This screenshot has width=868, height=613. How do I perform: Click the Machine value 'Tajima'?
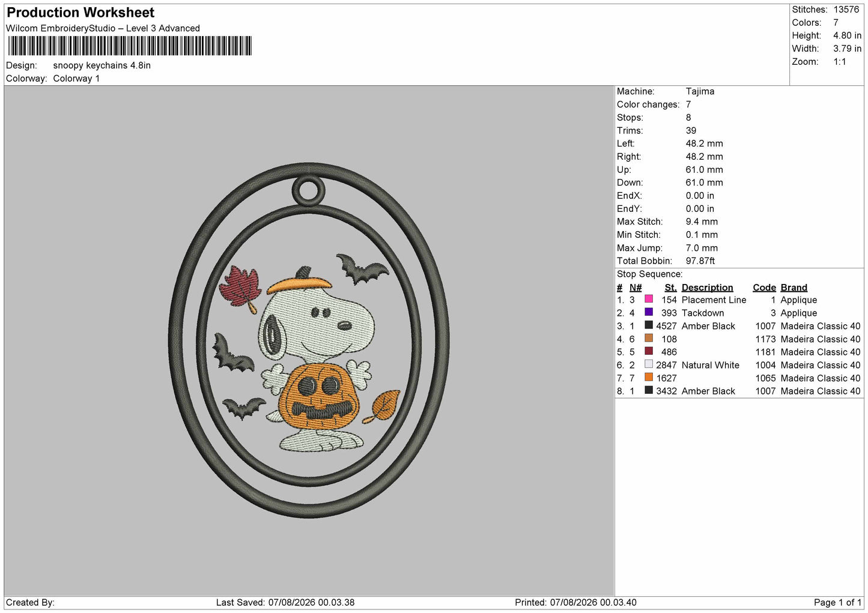pyautogui.click(x=700, y=91)
